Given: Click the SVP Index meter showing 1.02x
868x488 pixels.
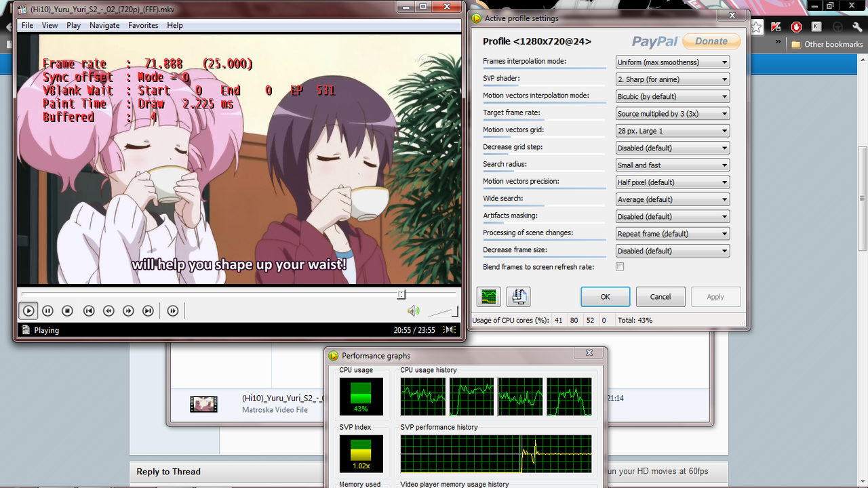Looking at the screenshot, I should (x=361, y=453).
